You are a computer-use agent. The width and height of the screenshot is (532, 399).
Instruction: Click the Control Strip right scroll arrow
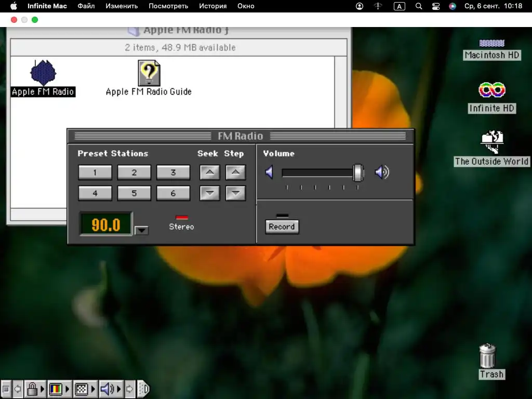pos(129,389)
